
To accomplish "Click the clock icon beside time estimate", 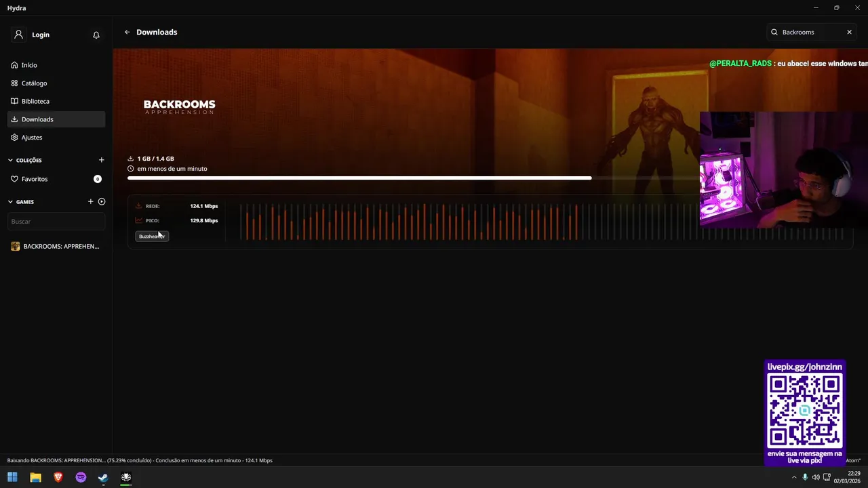I will (x=131, y=169).
